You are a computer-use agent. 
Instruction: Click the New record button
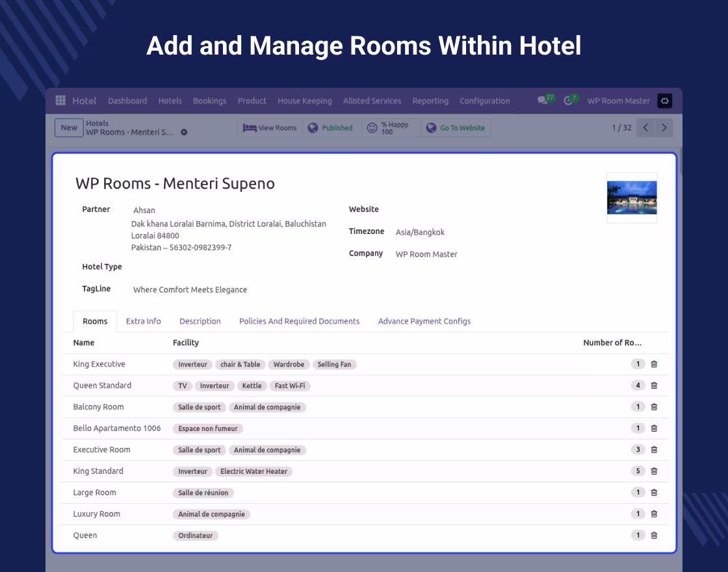point(69,127)
